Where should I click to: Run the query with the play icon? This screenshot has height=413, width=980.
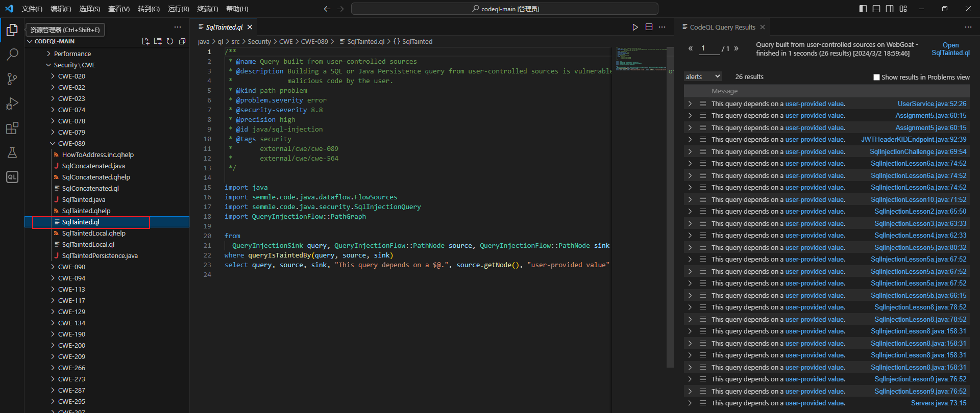(635, 27)
